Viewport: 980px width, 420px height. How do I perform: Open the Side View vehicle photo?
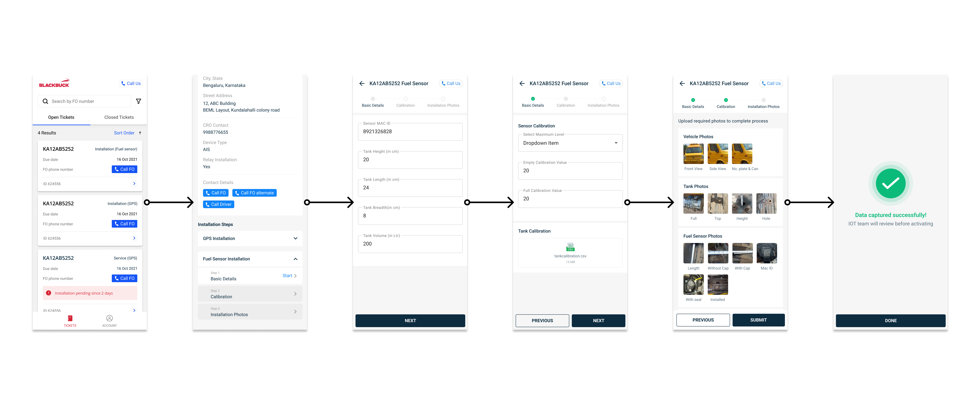[718, 154]
